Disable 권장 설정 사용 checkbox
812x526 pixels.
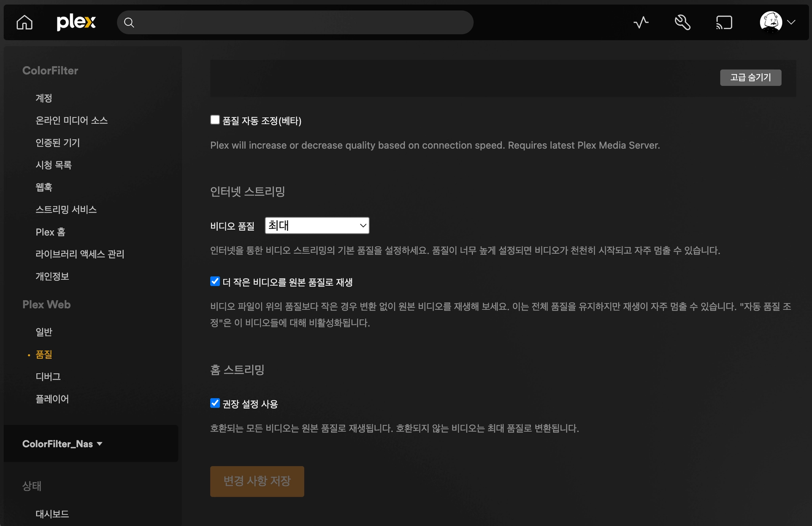coord(215,403)
